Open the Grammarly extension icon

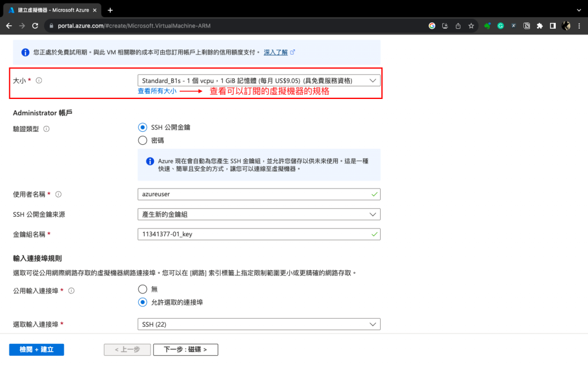pyautogui.click(x=500, y=26)
